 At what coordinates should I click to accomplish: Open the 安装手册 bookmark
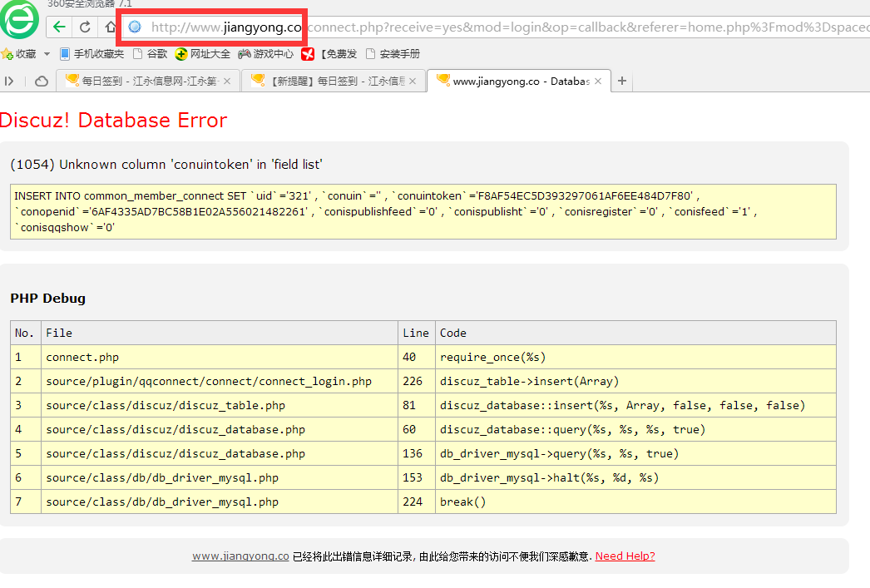pos(393,54)
